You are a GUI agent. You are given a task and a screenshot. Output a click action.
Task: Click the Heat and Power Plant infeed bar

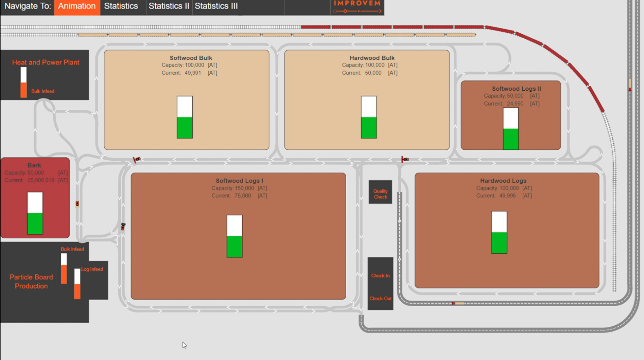[23, 83]
